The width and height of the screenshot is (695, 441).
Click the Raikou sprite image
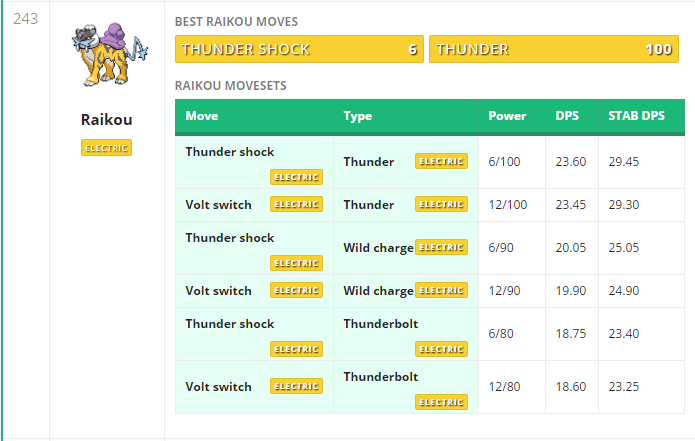109,54
